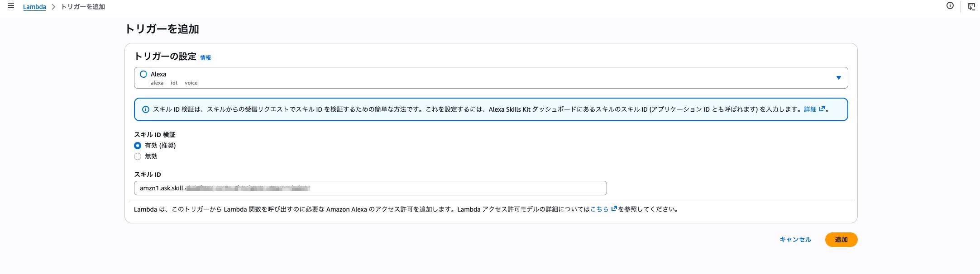The height and width of the screenshot is (274, 980).
Task: Open the こちら link about the permissions model
Action: click(599, 209)
